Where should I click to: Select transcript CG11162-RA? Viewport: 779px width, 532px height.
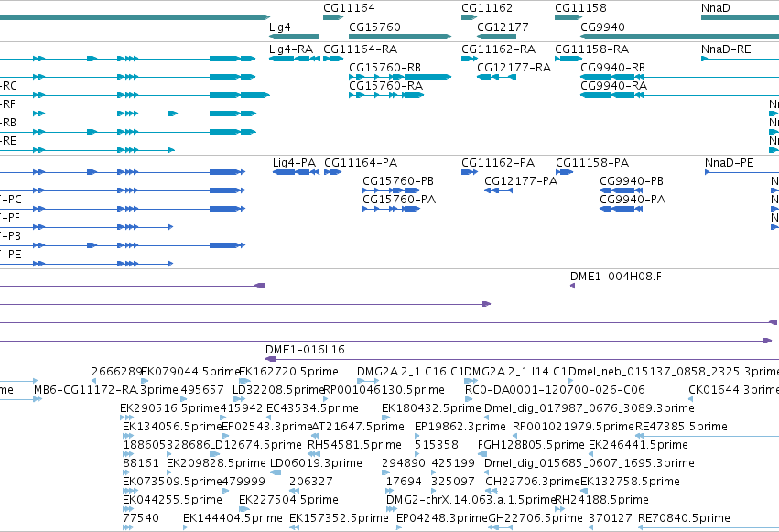coord(470,59)
